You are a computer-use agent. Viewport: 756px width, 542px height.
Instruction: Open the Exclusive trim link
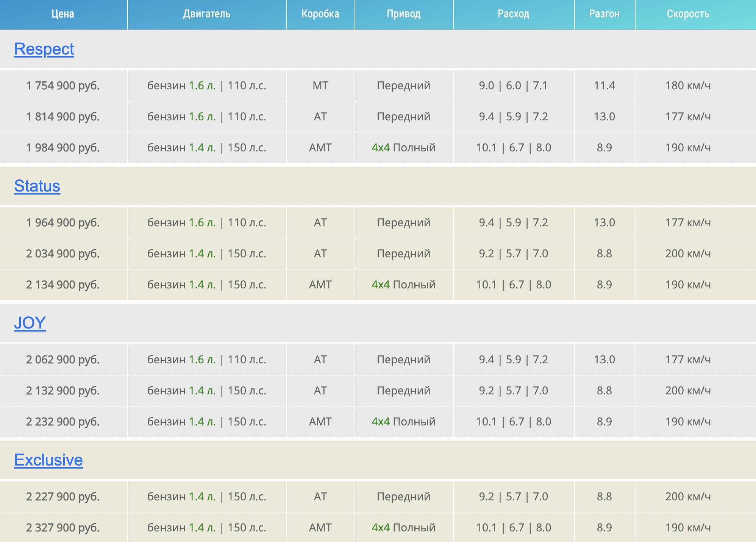point(48,460)
